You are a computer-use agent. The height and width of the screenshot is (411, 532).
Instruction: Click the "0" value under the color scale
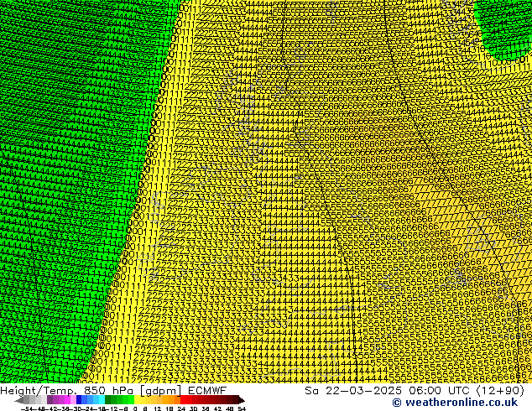pos(135,408)
